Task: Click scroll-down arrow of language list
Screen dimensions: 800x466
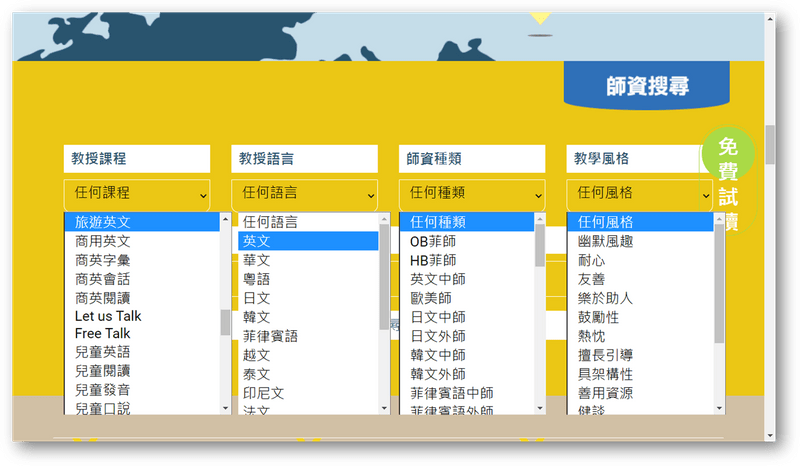Action: click(385, 408)
